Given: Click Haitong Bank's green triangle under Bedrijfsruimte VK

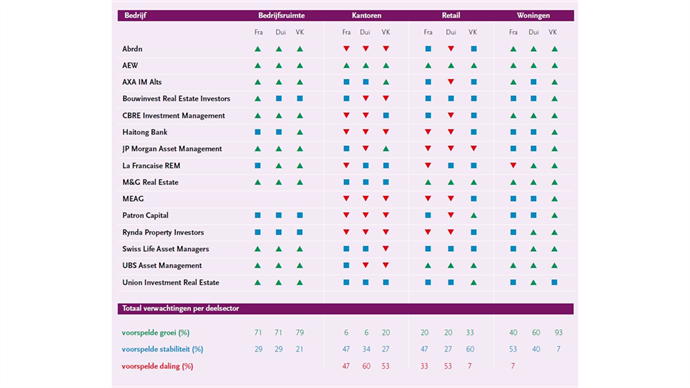Looking at the screenshot, I should pos(300,132).
